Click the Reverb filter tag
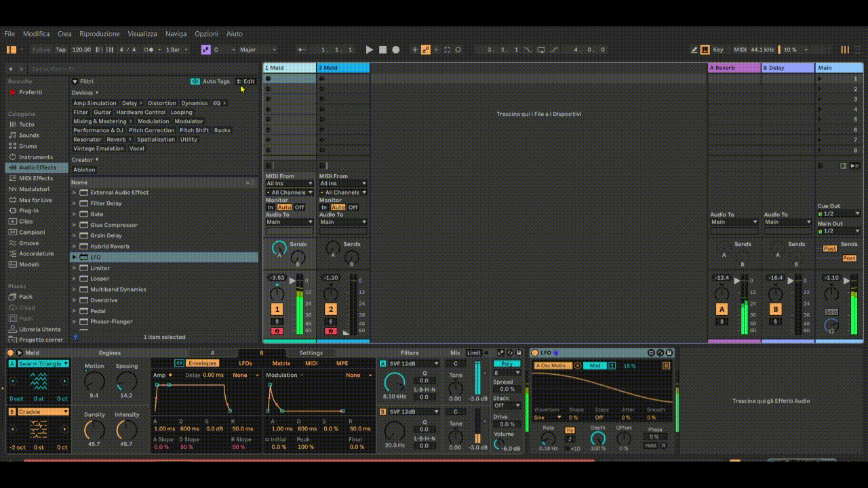 point(117,140)
